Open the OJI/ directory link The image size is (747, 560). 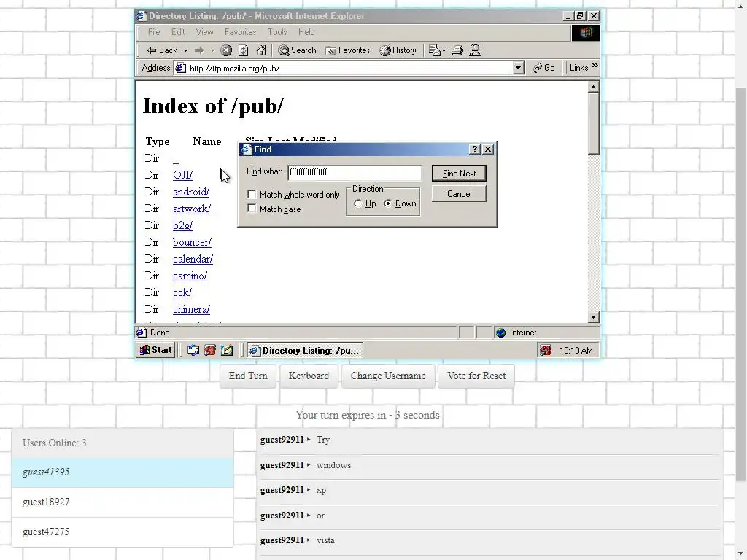[183, 175]
